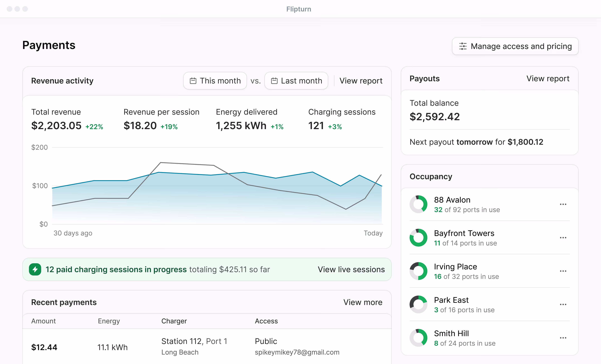Screen dimensions: 601x364
Task: Open the overflow menu for 88 Avalon
Action: tap(563, 204)
